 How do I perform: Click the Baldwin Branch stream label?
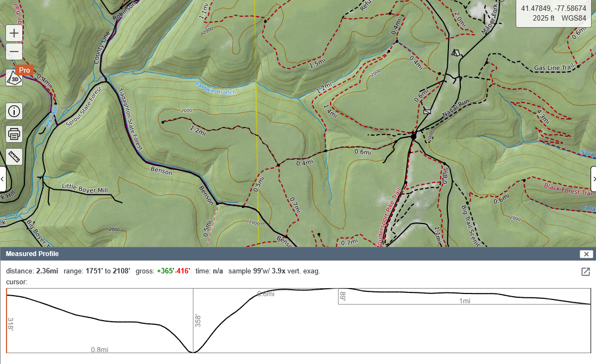click(215, 88)
